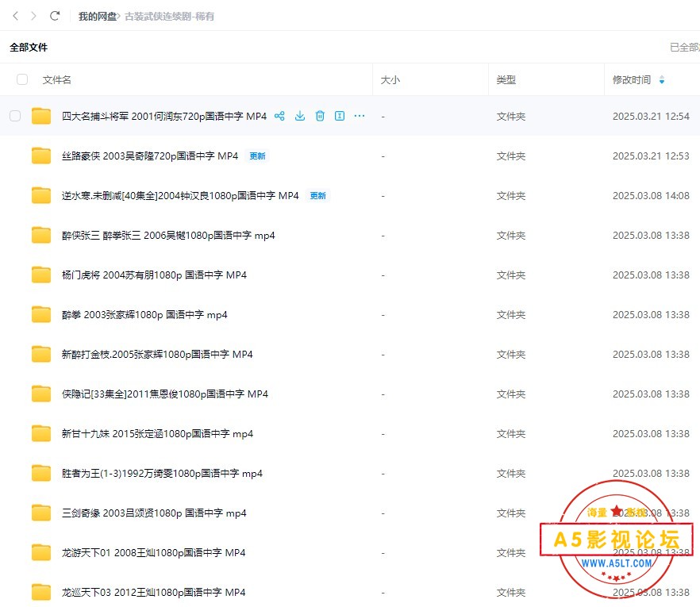Open folder 胜者为王(1-3)1992万绮雯
The height and width of the screenshot is (607, 700).
click(162, 473)
